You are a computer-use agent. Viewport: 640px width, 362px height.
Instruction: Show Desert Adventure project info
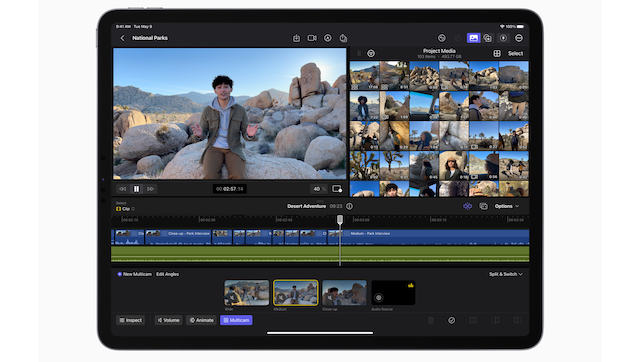[x=349, y=206]
